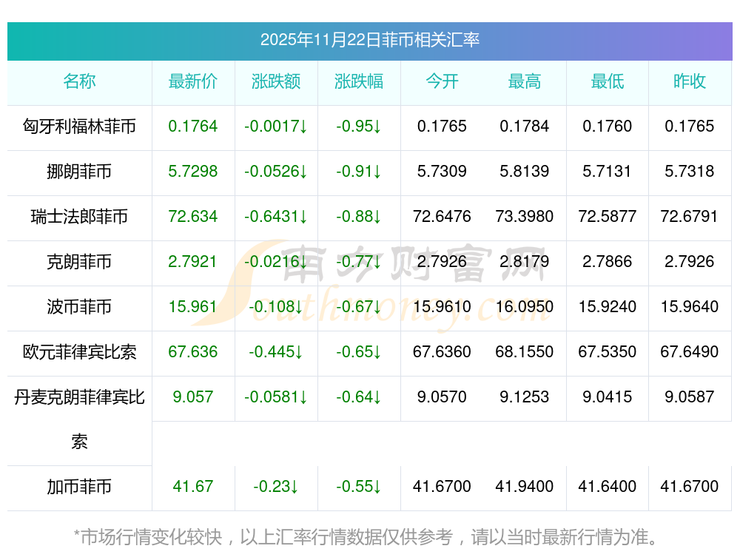Select the 昨收 column header
Image resolution: width=740 pixels, height=560 pixels.
coord(690,81)
